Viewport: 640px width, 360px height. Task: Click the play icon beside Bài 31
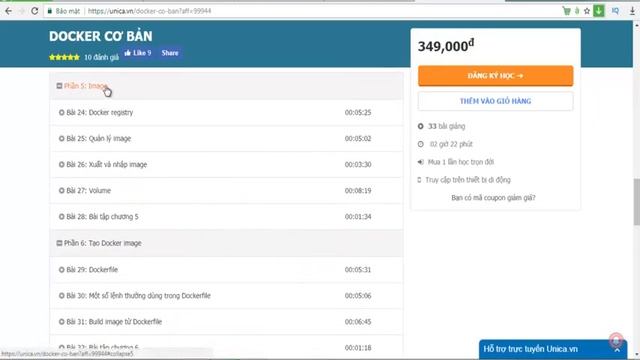(62, 322)
